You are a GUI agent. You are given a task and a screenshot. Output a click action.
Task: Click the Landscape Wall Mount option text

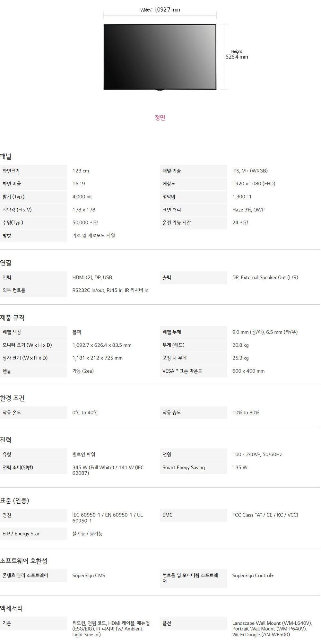click(272, 623)
